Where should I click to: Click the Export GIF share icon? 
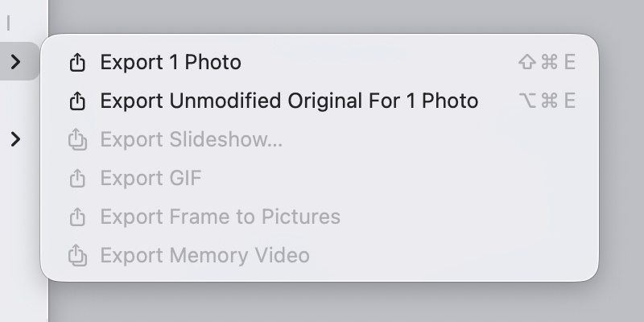click(77, 178)
